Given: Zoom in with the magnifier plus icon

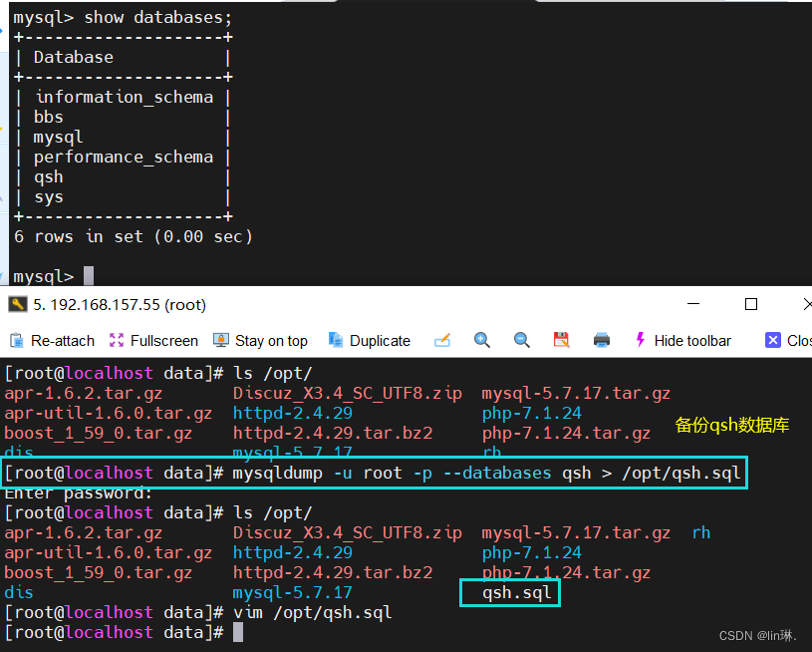Looking at the screenshot, I should [x=481, y=340].
